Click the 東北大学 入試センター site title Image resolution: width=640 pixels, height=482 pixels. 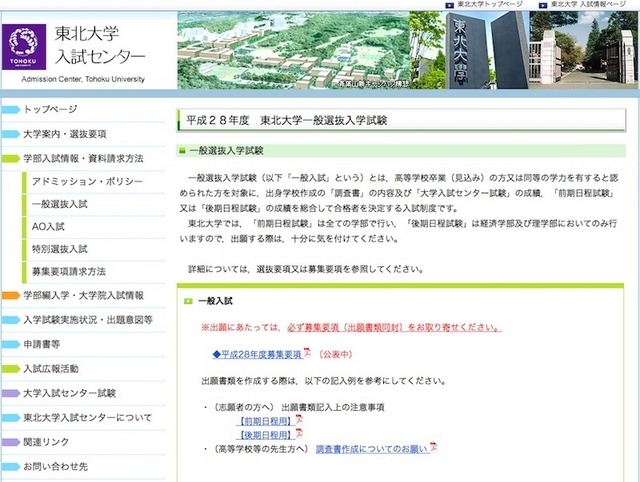click(100, 45)
